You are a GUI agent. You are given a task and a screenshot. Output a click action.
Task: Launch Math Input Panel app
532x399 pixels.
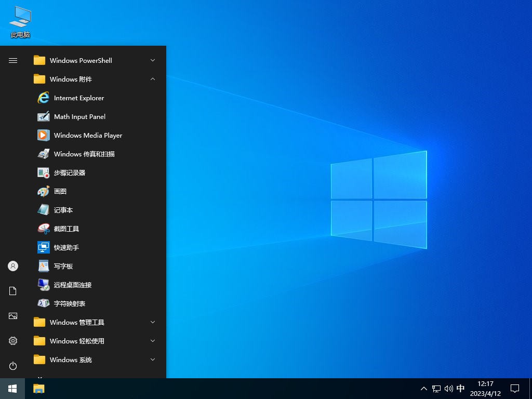click(79, 116)
